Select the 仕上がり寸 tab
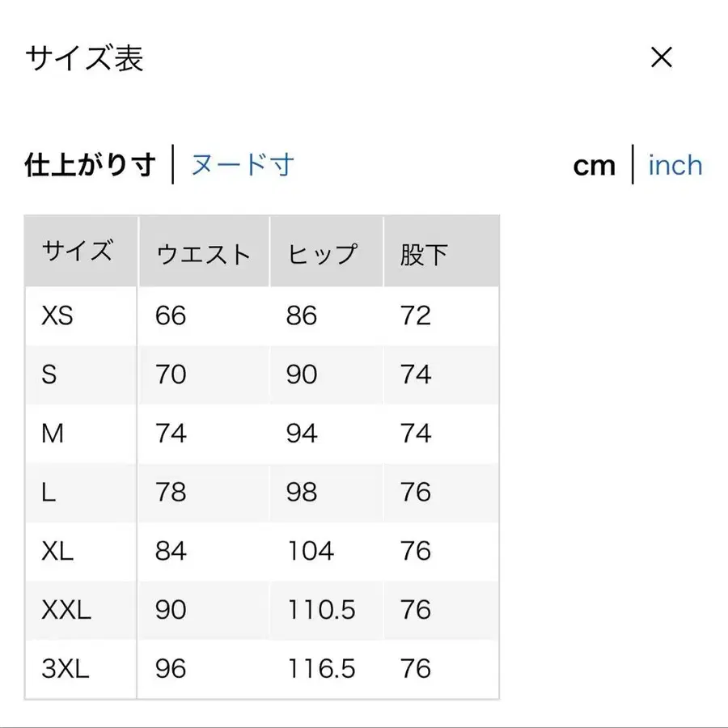 click(x=89, y=163)
